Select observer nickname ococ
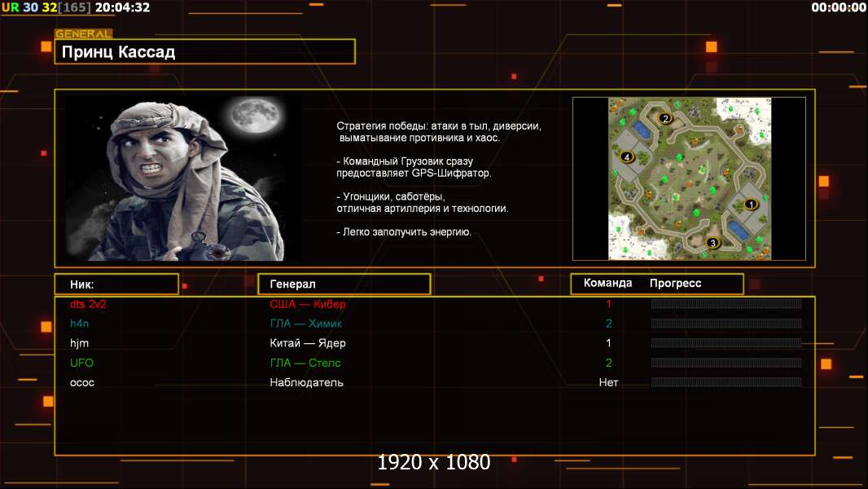 pyautogui.click(x=82, y=383)
